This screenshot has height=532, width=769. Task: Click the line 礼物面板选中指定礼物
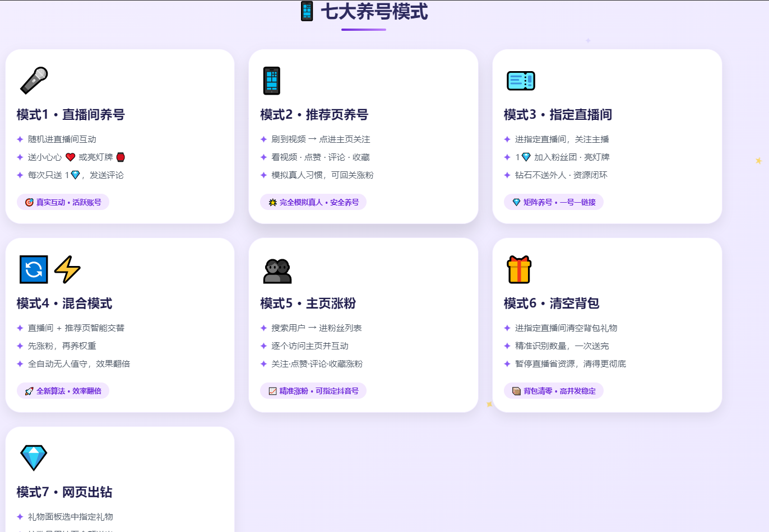71,517
